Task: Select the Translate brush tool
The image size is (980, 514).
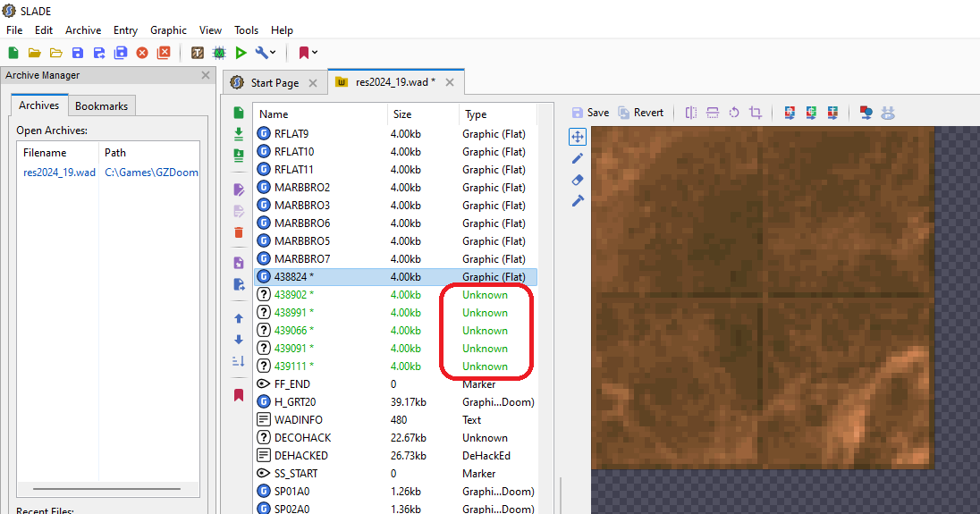Action: pyautogui.click(x=578, y=201)
